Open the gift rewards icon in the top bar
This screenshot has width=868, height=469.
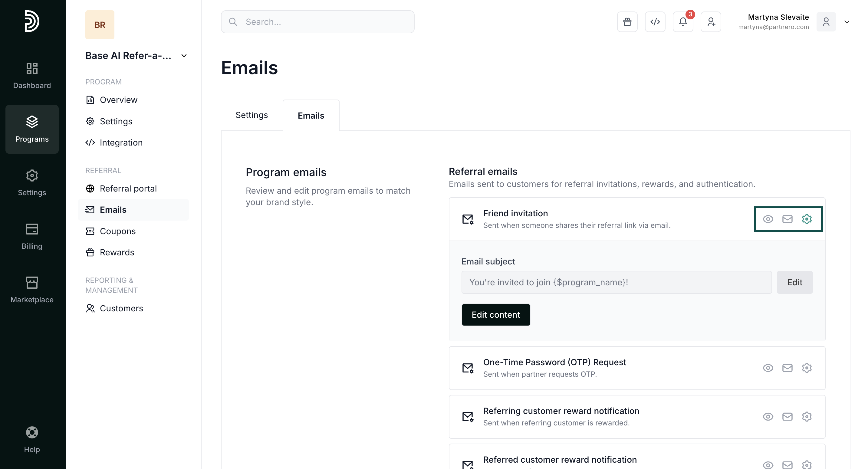tap(627, 22)
